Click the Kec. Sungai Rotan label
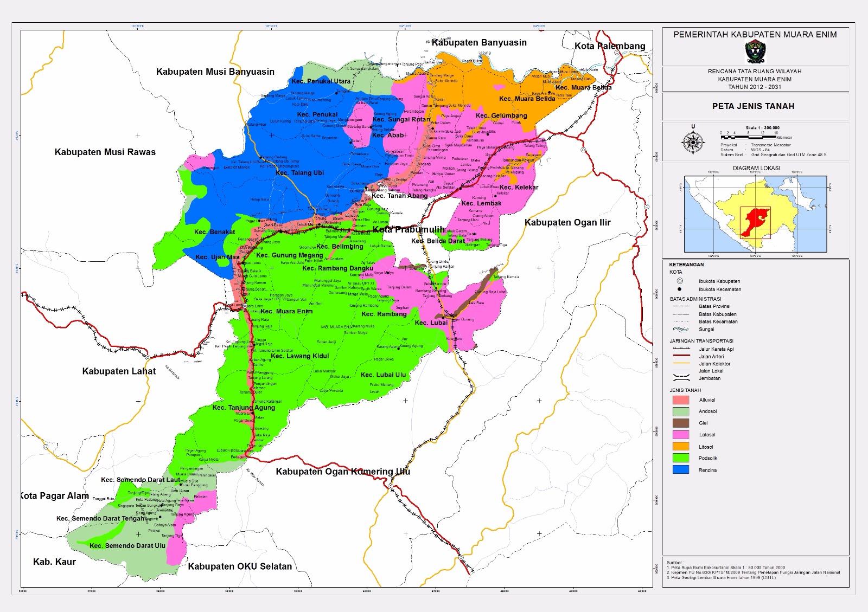 tap(401, 119)
